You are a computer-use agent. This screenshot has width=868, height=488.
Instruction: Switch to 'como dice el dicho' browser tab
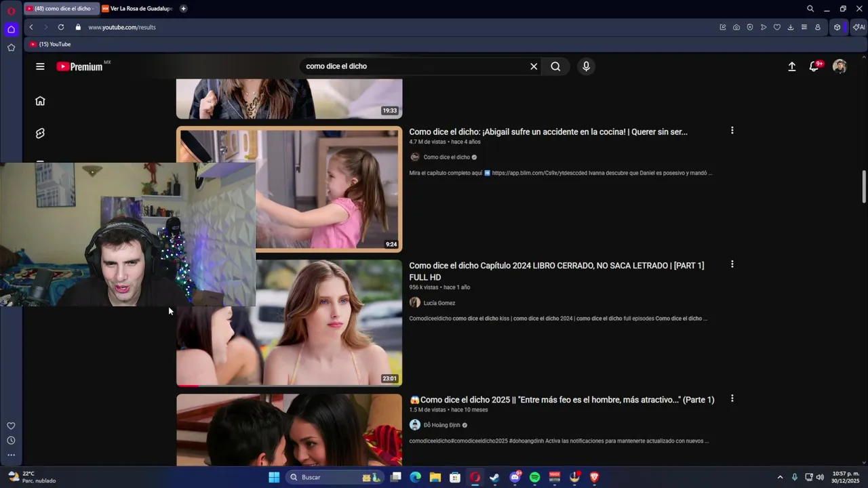tap(61, 9)
